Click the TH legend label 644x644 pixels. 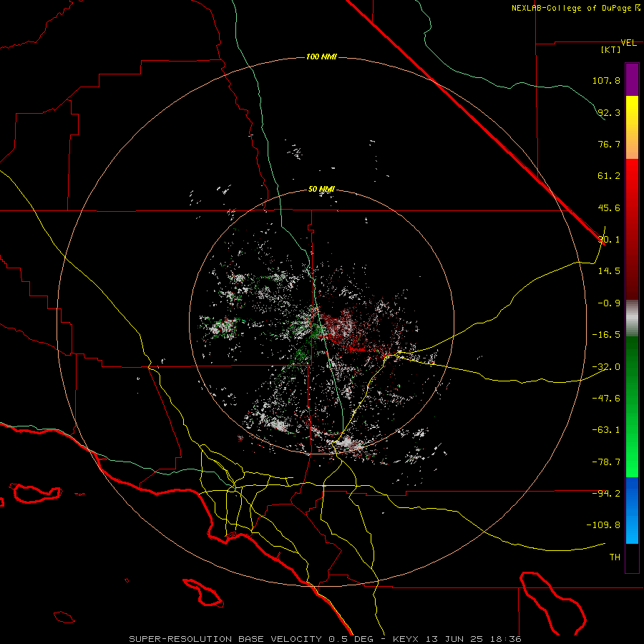click(615, 557)
